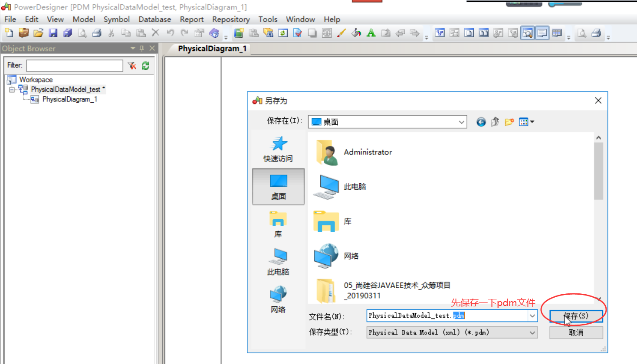Open the Repository menu
Viewport: 637px width, 364px height.
(x=231, y=19)
